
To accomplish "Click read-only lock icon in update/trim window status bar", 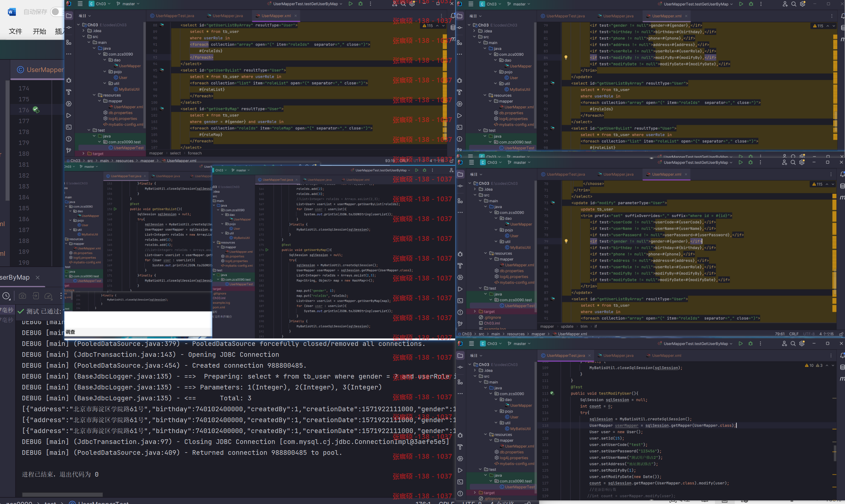I will click(841, 334).
